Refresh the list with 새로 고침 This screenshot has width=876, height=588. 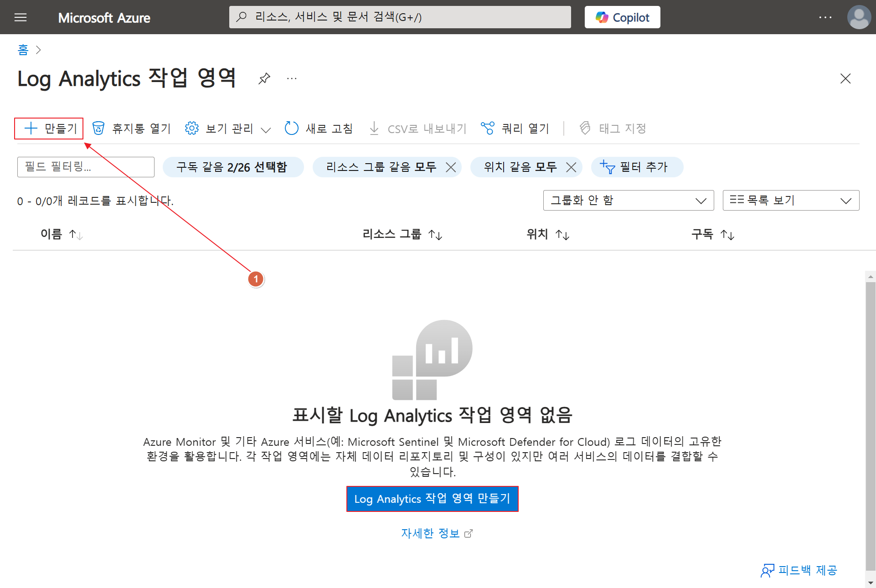coord(319,129)
